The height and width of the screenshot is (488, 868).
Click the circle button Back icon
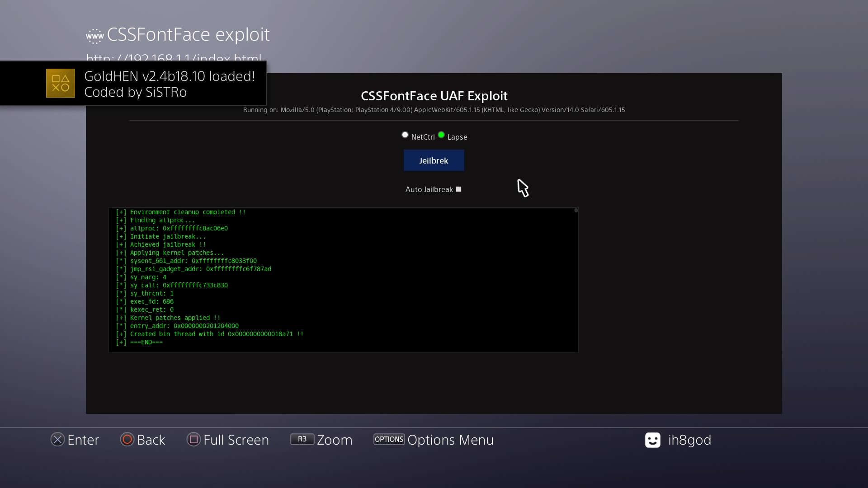click(127, 440)
